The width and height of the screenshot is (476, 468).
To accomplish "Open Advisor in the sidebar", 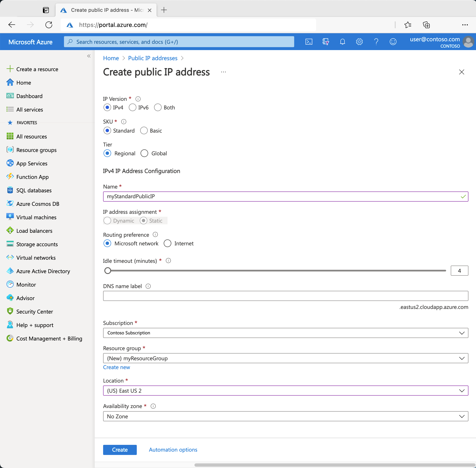I will (x=25, y=298).
